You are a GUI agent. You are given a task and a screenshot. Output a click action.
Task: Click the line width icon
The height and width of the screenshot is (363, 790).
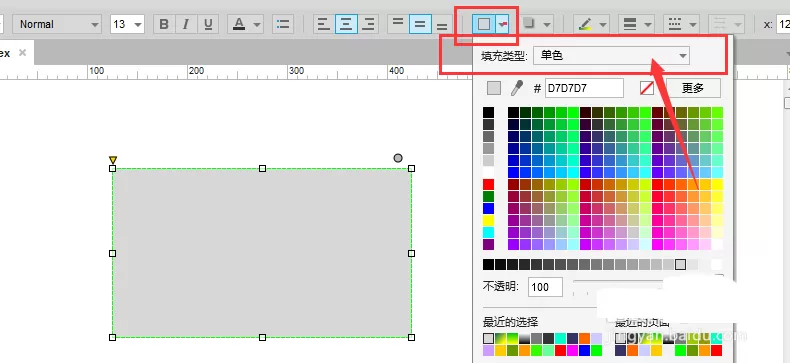(630, 24)
